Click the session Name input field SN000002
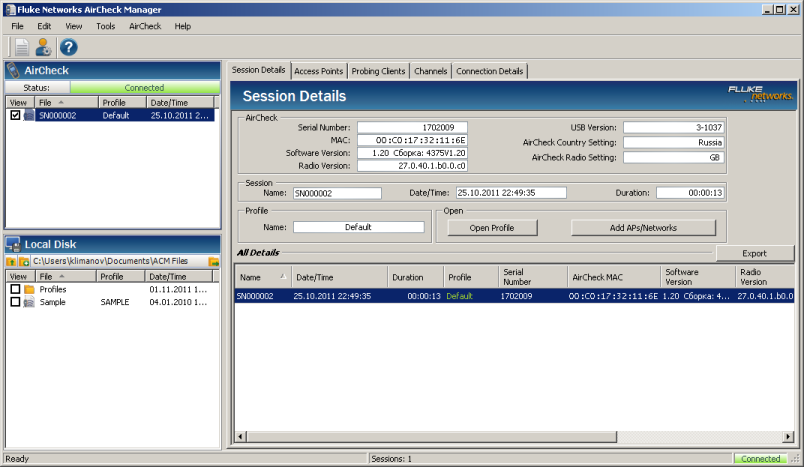Screen dimensions: 804x467 [337, 193]
